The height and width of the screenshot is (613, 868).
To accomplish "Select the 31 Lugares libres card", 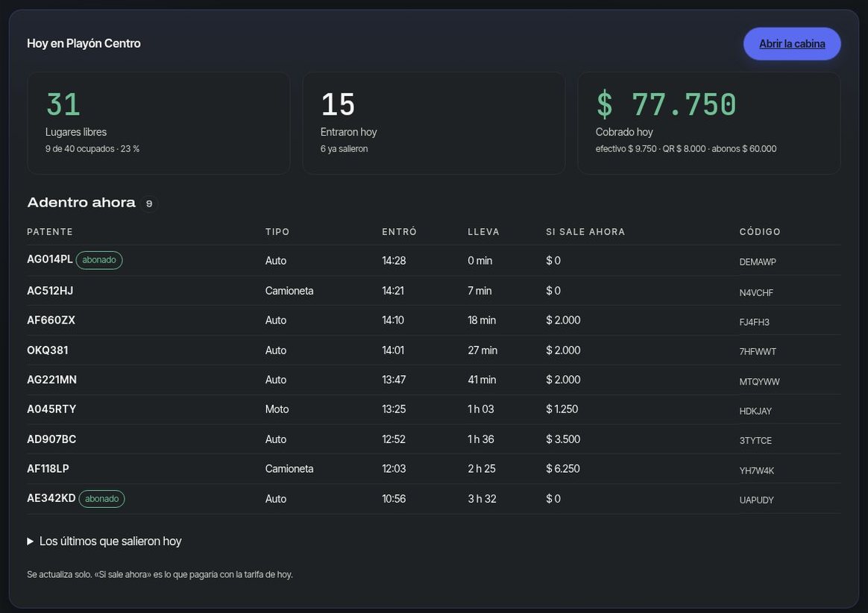I will click(x=158, y=123).
